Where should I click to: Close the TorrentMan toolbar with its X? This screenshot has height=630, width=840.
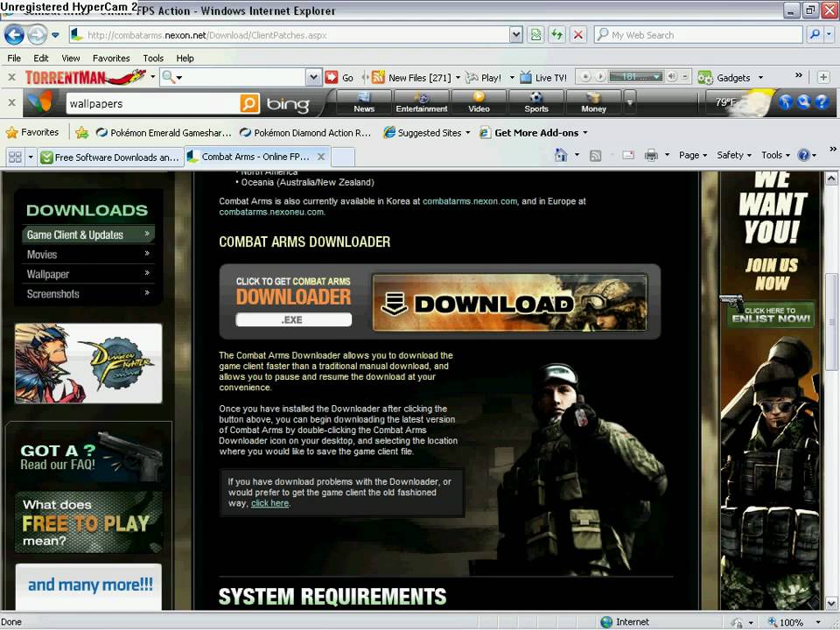[x=11, y=78]
